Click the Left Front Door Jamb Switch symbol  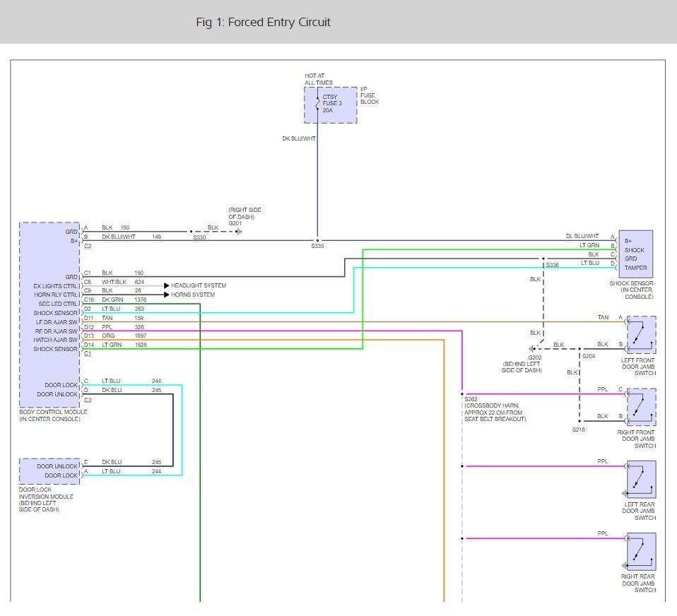[x=641, y=335]
